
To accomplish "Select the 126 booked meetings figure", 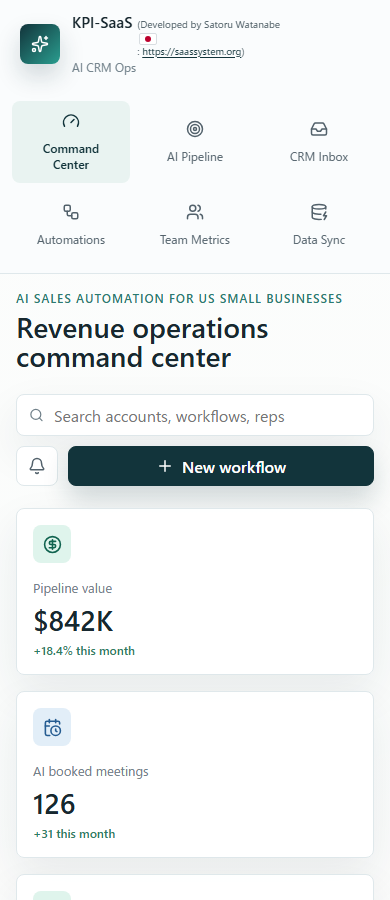I will 54,804.
